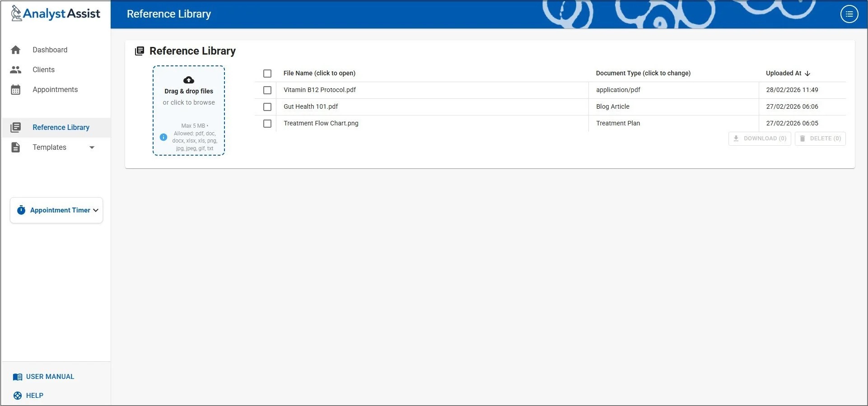The width and height of the screenshot is (868, 406).
Task: Click the Appointment Timer label
Action: tap(60, 210)
